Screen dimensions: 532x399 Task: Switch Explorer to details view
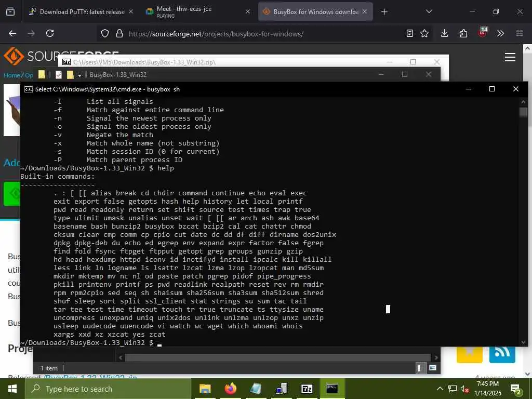point(419,368)
